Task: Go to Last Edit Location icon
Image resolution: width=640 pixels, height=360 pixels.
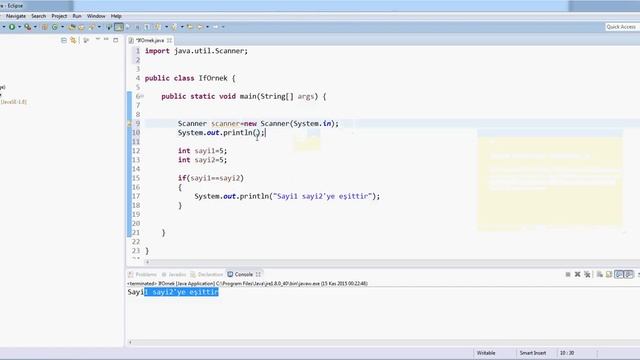Action: [x=190, y=27]
